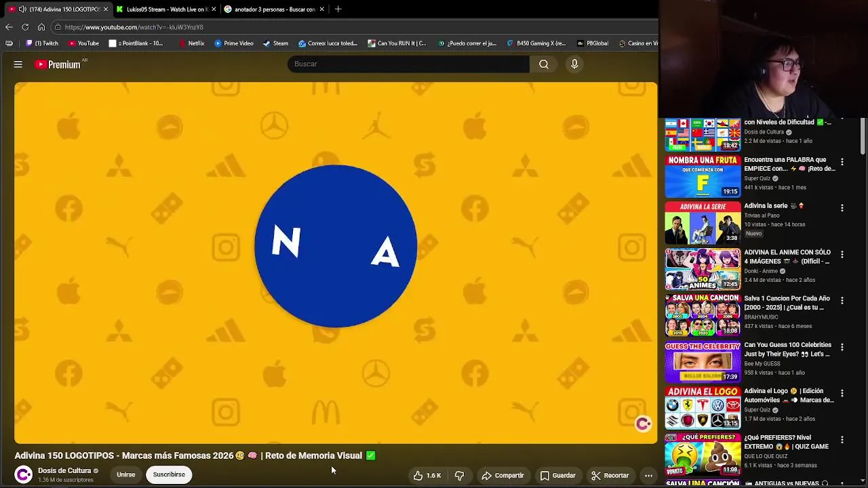Click the Unirse membership button
The height and width of the screenshot is (488, 868).
pyautogui.click(x=125, y=474)
